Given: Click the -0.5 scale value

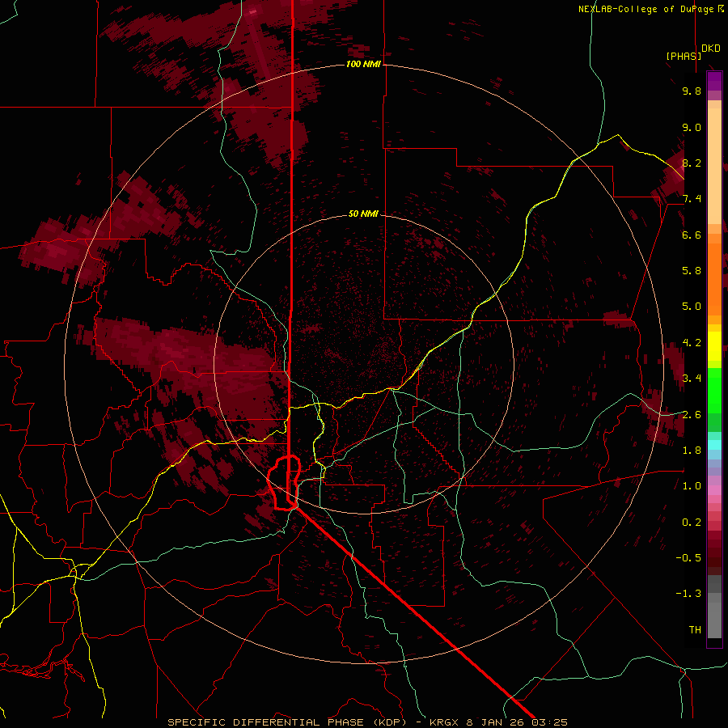Looking at the screenshot, I should 688,558.
